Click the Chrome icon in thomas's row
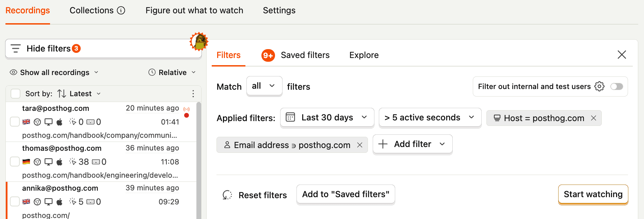The height and width of the screenshot is (219, 644). tap(37, 162)
